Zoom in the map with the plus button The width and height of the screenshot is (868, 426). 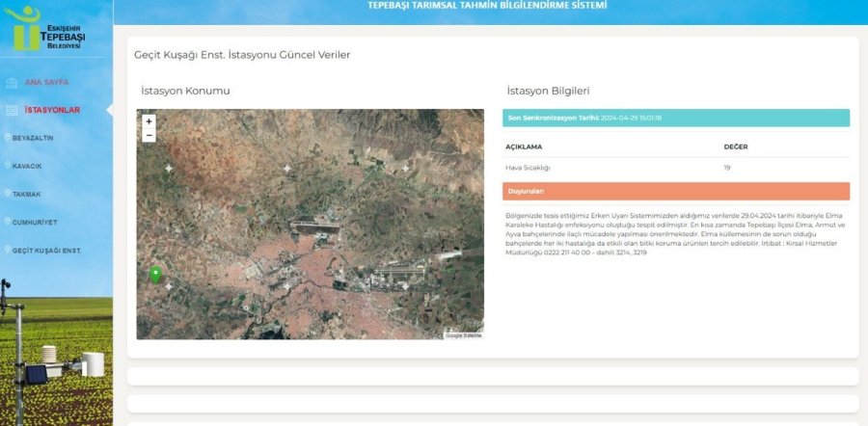coord(149,121)
